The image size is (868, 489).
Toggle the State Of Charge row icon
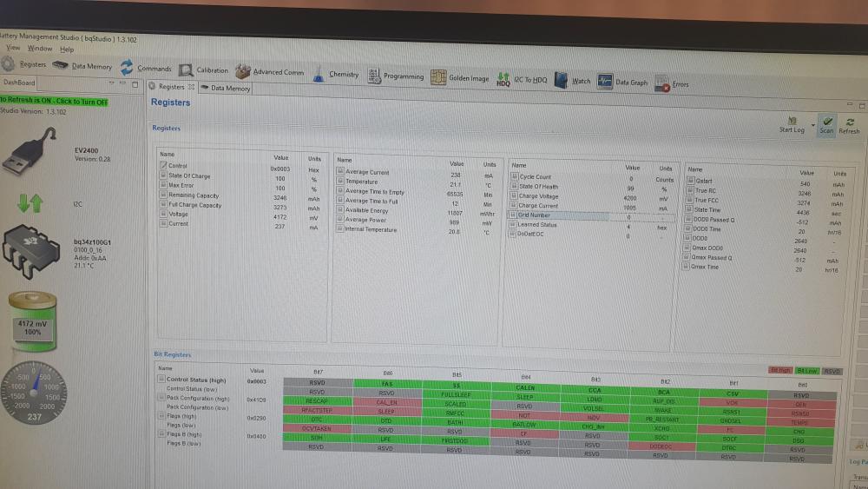click(163, 175)
